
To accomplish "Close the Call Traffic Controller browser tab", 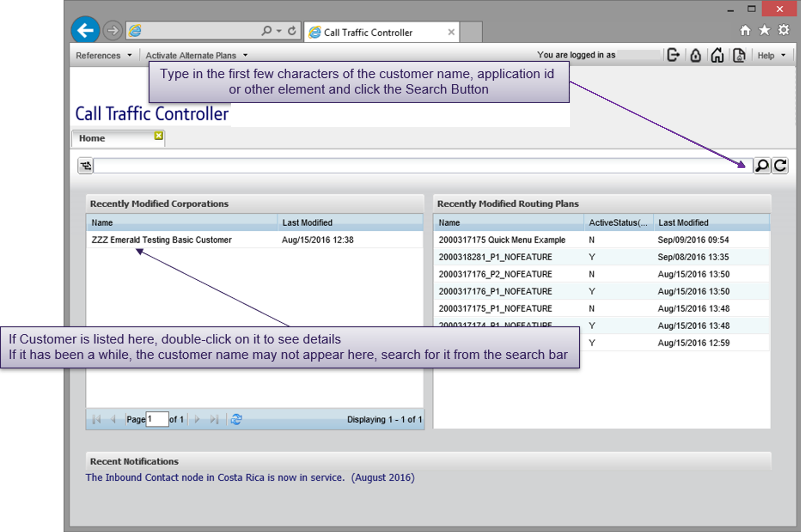I will click(451, 32).
